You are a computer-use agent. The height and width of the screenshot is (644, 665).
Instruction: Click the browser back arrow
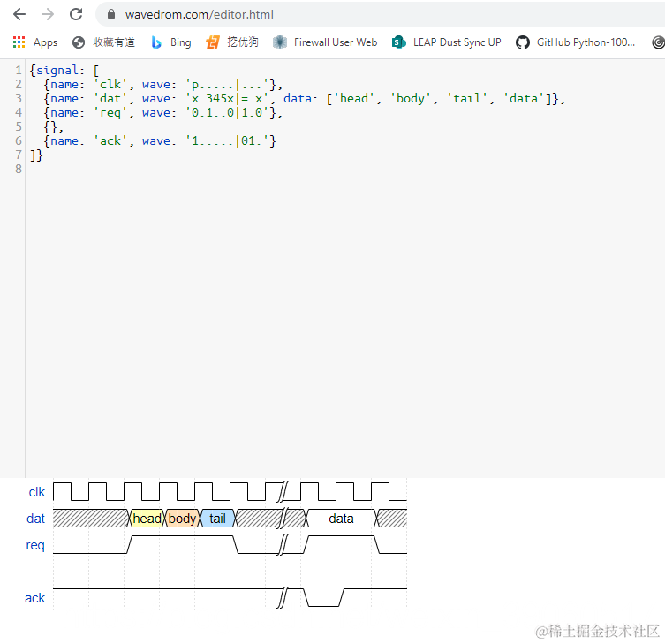[x=19, y=14]
